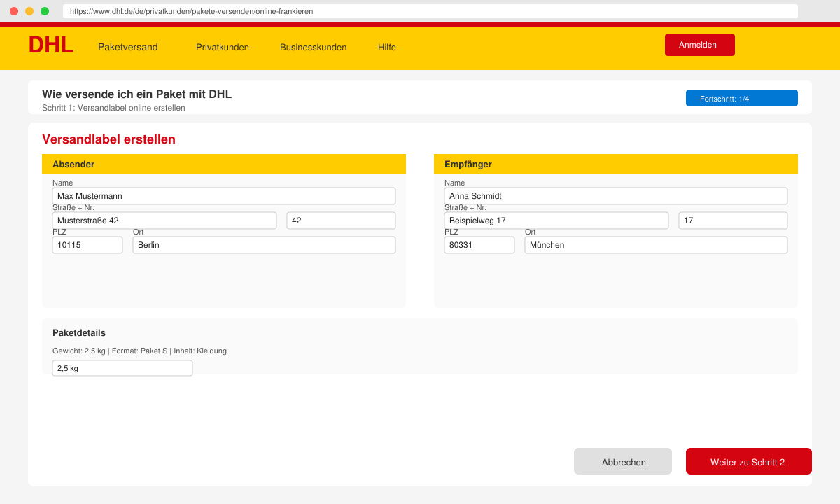Open the Hilfe menu item
The width and height of the screenshot is (840, 504).
(x=387, y=48)
